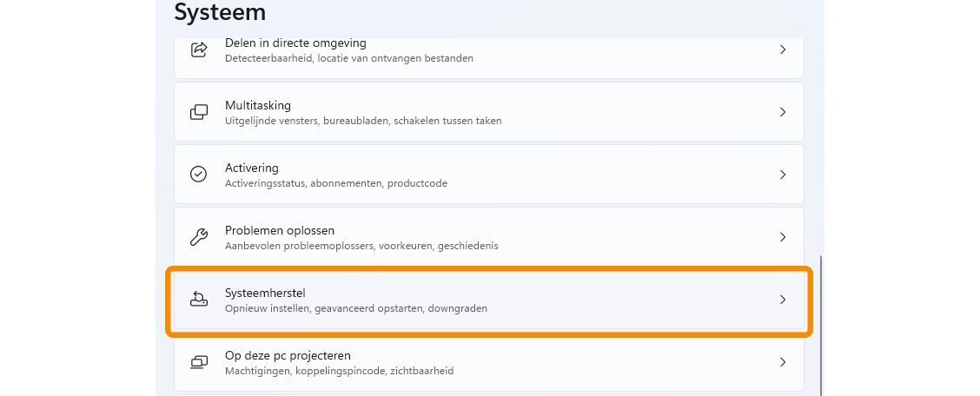Open Problemen oplossen via its chevron

pos(783,237)
